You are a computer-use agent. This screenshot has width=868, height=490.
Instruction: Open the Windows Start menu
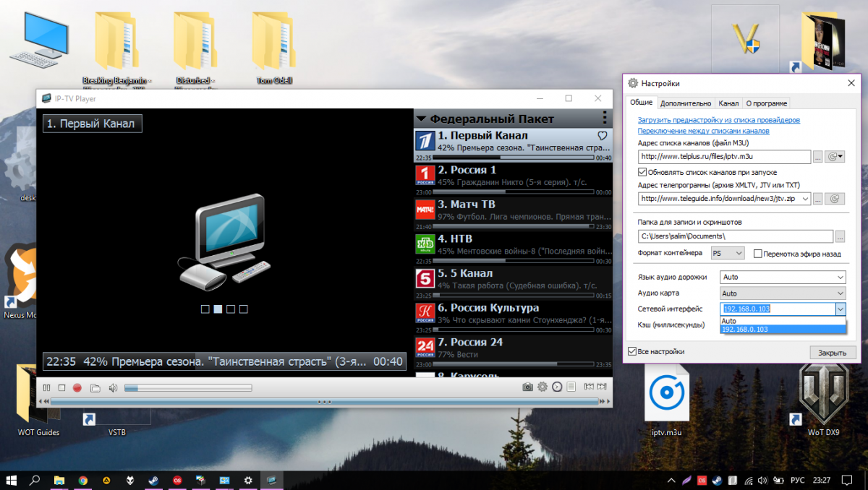pos(12,480)
